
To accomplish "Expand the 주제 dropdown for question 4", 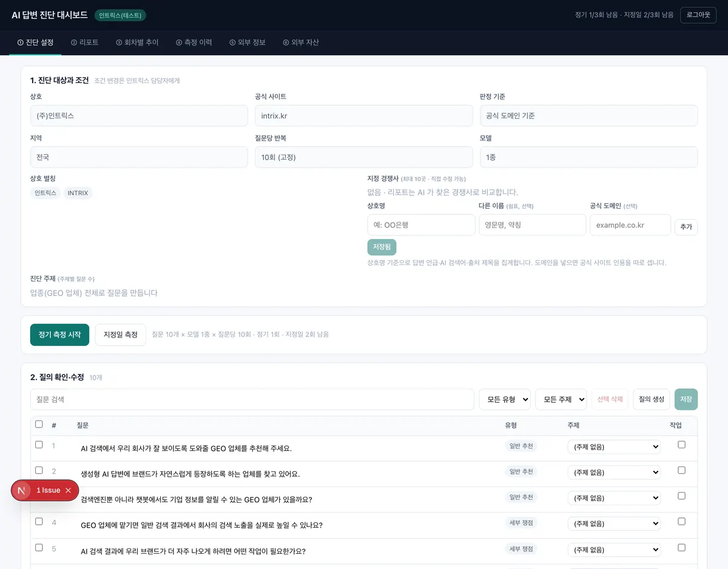I will tap(614, 524).
